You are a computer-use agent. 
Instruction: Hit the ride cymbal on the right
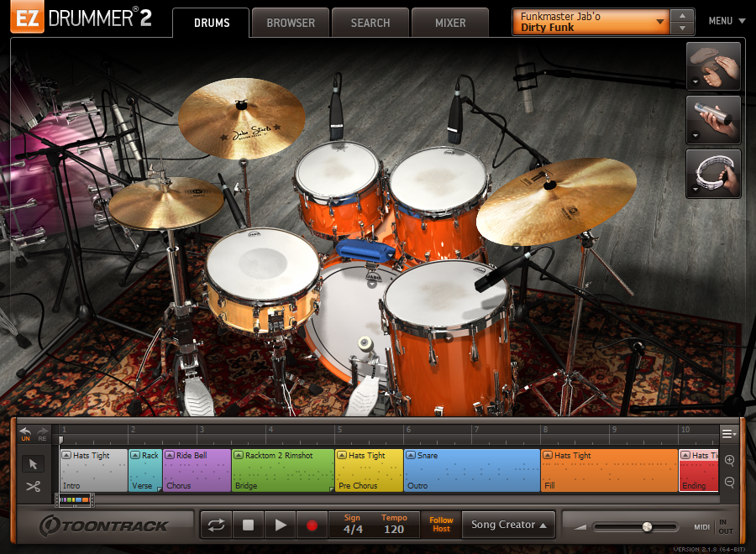click(x=556, y=200)
